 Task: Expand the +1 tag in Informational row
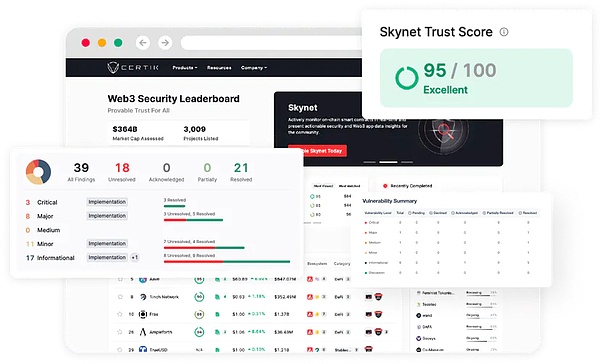click(134, 258)
